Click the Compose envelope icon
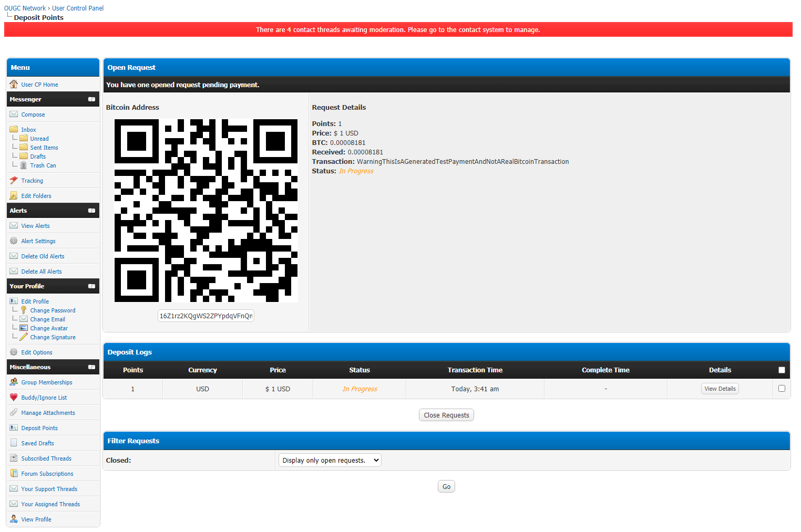 (x=14, y=114)
